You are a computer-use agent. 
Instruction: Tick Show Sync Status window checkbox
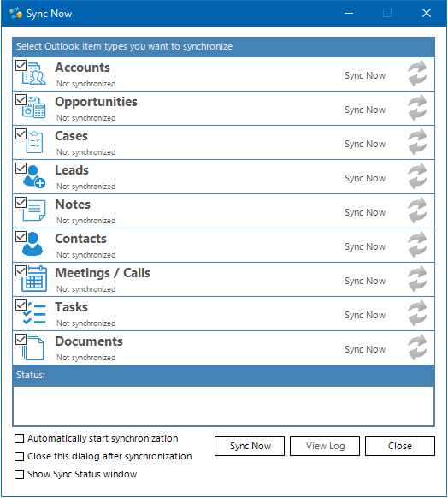pos(20,475)
